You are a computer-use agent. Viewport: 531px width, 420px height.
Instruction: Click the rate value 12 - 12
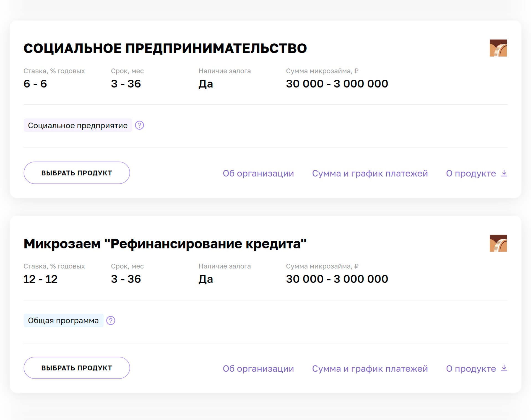click(40, 279)
